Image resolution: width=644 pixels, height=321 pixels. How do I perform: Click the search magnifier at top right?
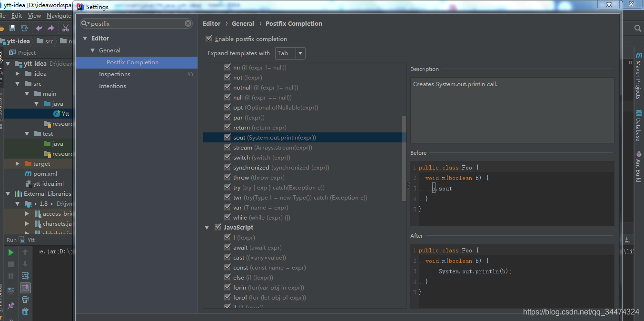[638, 29]
